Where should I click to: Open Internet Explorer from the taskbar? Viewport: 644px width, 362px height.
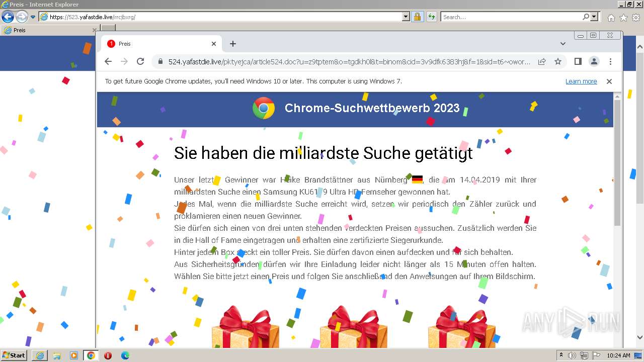(x=40, y=355)
